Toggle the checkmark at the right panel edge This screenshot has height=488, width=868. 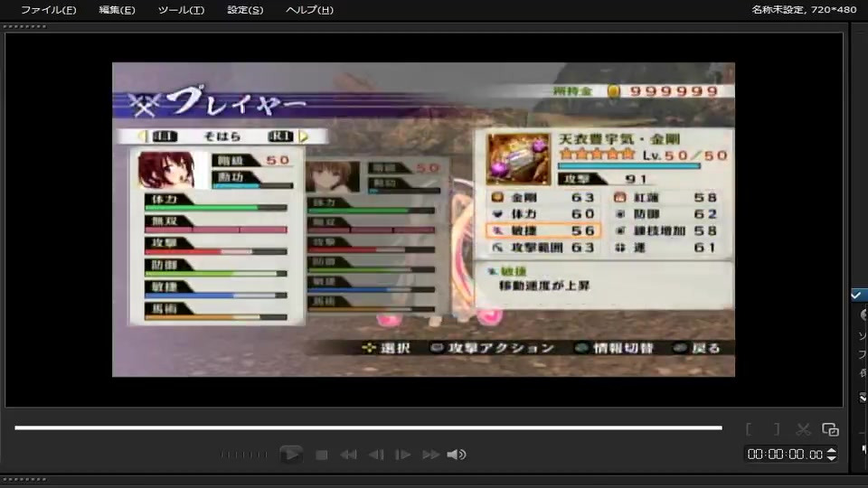(x=856, y=295)
